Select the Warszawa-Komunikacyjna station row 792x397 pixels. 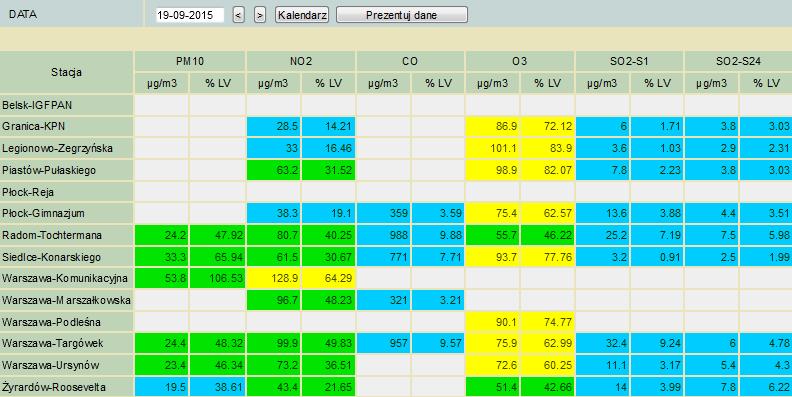[x=396, y=278]
